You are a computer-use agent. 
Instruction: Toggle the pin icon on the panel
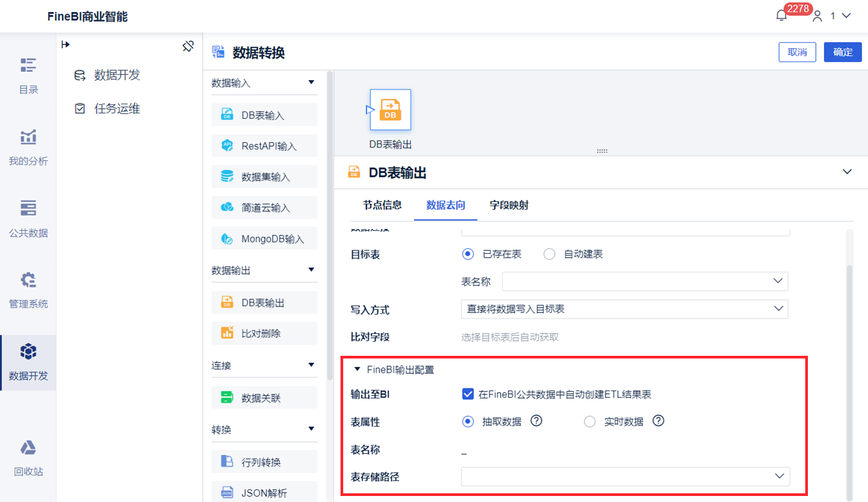coord(188,46)
